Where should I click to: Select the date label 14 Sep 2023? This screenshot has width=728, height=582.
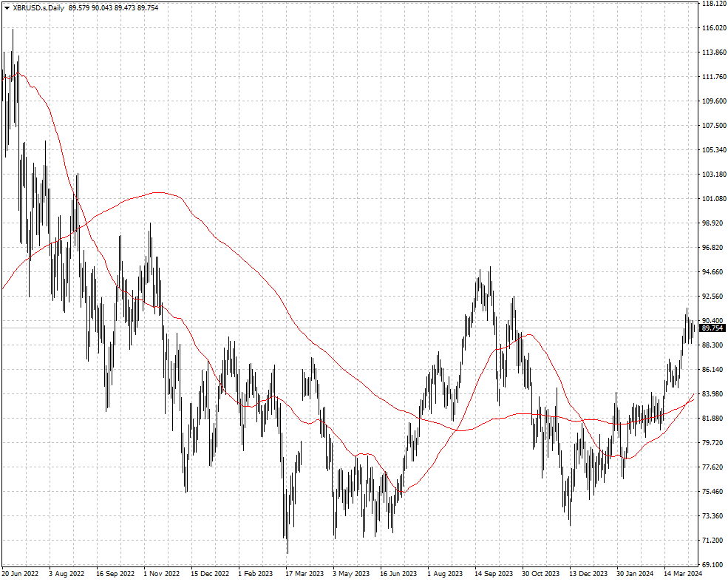[x=494, y=573]
